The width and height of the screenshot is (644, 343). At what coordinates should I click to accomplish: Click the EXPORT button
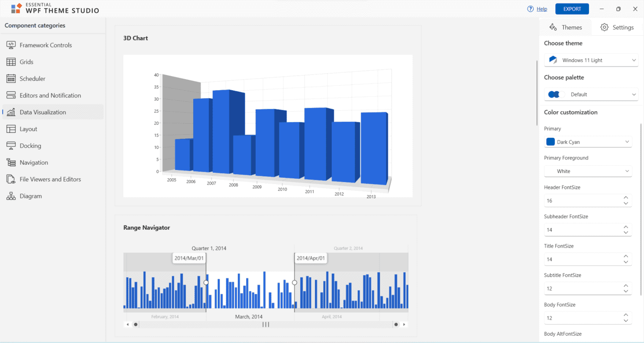pyautogui.click(x=572, y=9)
